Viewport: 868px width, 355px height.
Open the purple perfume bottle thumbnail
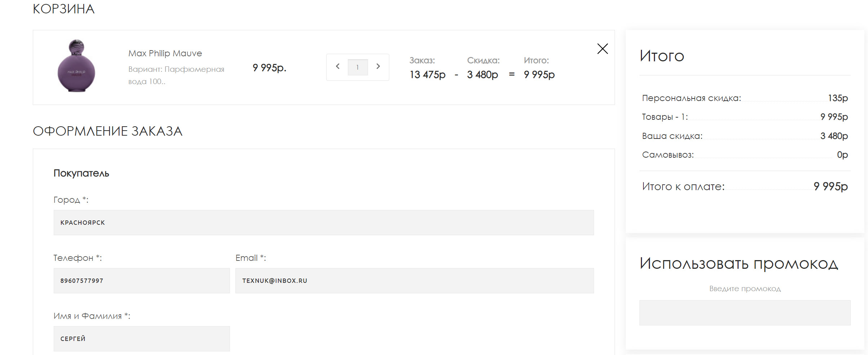coord(76,66)
